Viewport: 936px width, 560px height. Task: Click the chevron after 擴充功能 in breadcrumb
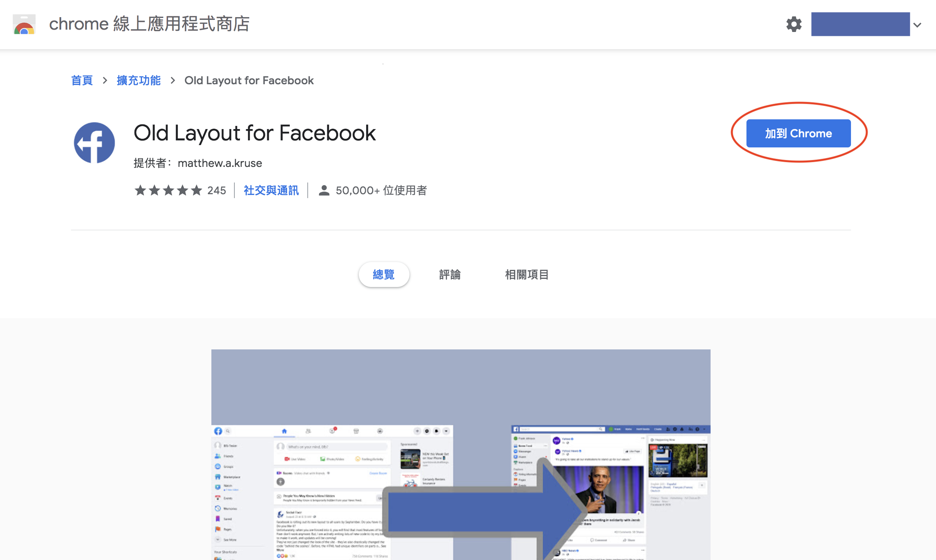[173, 80]
